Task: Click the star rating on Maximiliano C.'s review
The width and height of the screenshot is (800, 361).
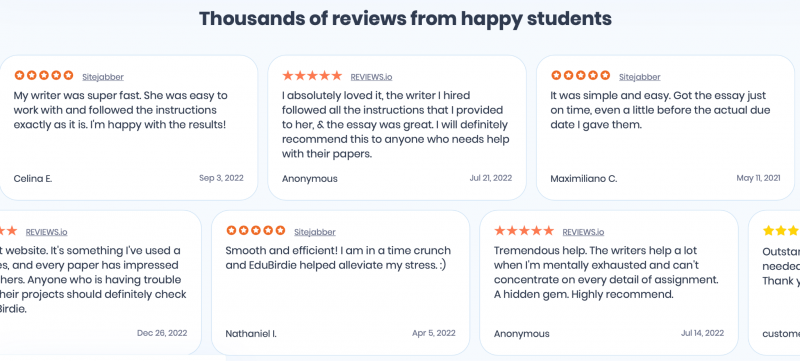Action: 581,75
